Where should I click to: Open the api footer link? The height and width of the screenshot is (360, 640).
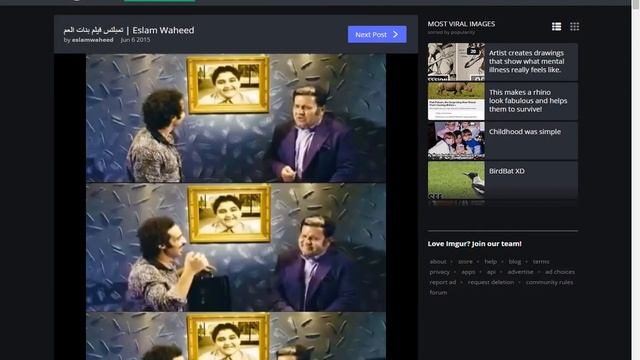coord(491,272)
